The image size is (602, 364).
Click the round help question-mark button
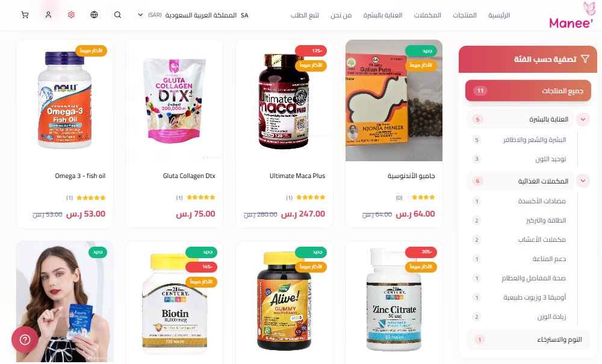tap(25, 339)
